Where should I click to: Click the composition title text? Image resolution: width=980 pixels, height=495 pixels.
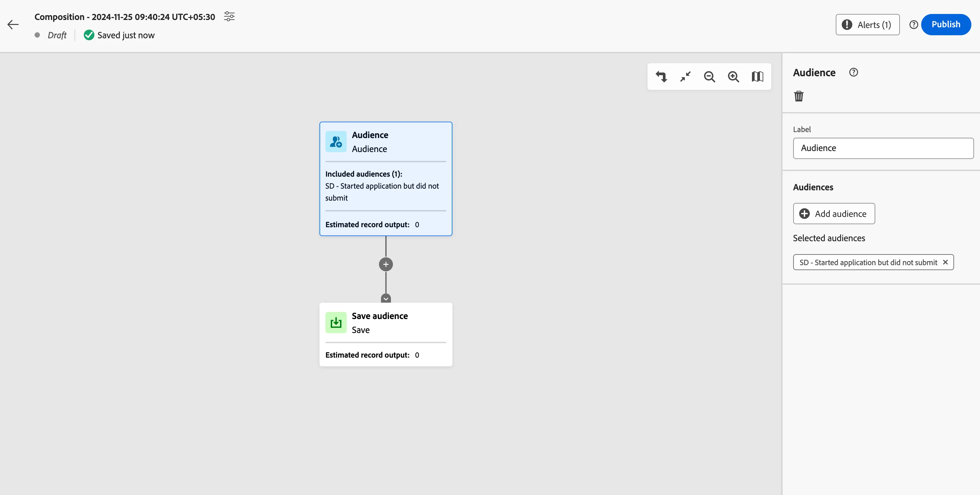pyautogui.click(x=125, y=17)
